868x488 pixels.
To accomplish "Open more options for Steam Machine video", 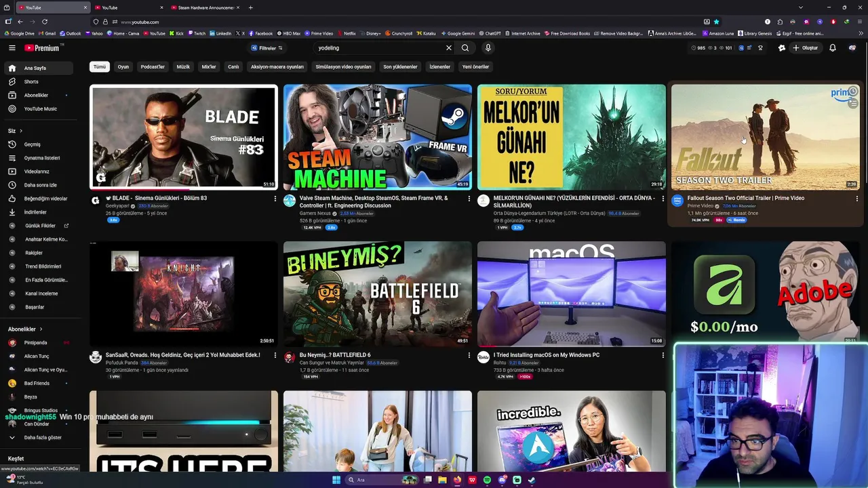I will coord(469,199).
